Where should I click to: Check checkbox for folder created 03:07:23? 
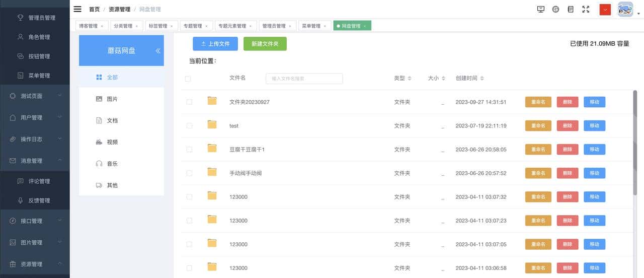(189, 220)
